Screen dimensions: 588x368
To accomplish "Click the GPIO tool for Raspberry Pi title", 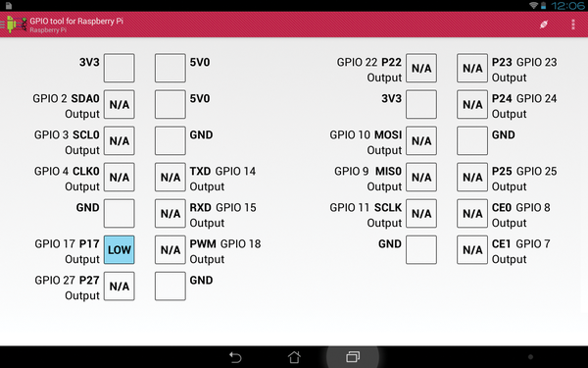I will click(76, 21).
